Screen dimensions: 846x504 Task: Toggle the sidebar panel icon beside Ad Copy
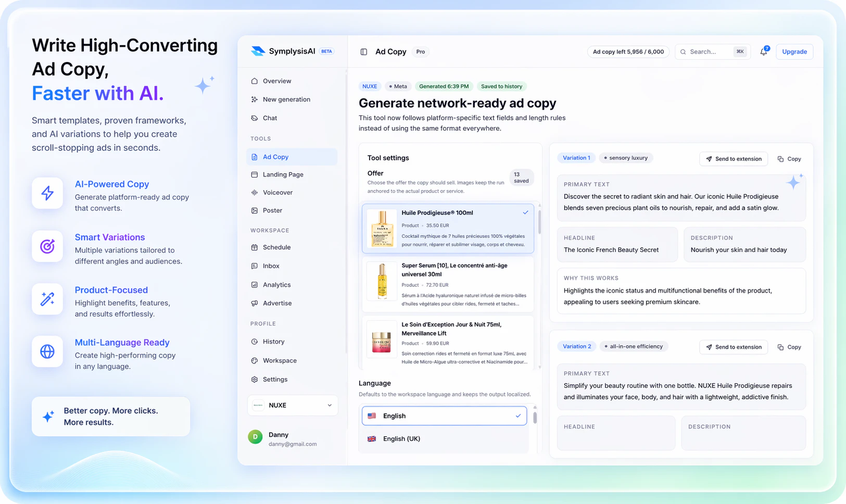[364, 52]
